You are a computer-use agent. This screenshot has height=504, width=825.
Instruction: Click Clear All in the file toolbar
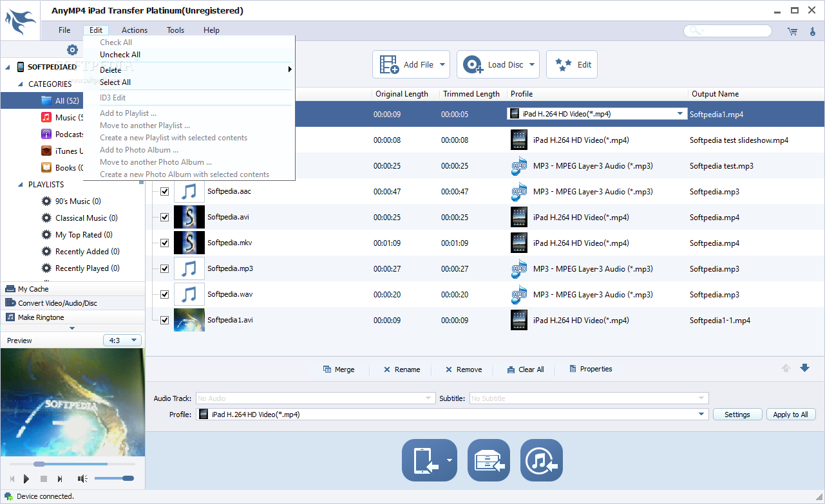(x=526, y=369)
